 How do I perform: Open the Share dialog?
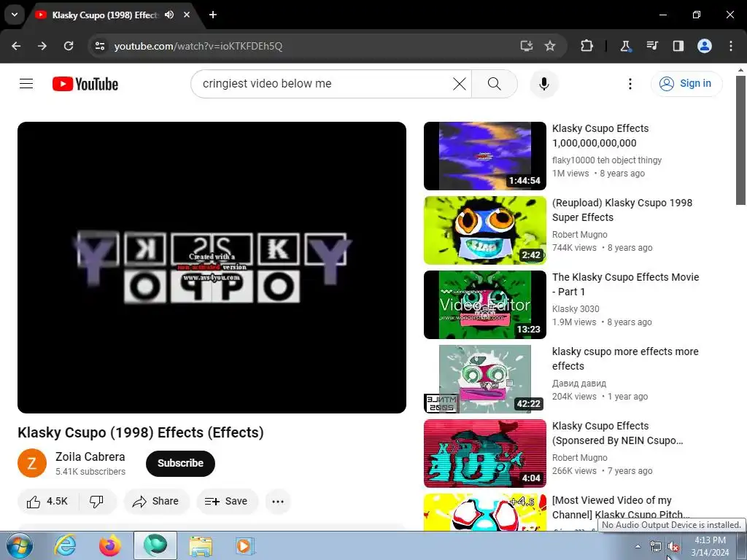click(x=156, y=502)
